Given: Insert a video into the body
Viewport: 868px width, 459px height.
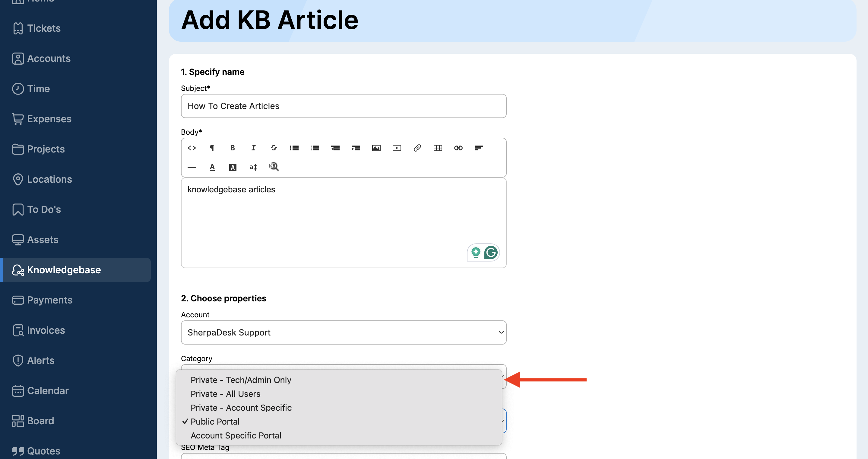Looking at the screenshot, I should click(397, 148).
